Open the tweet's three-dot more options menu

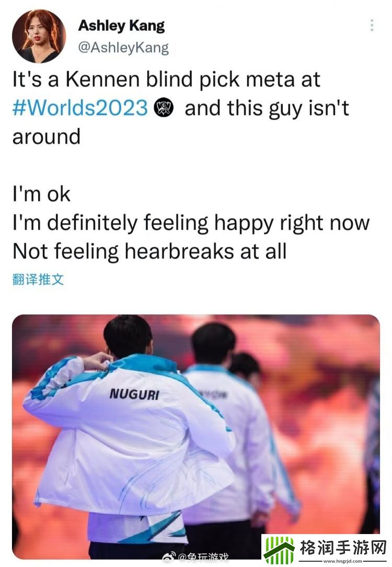[x=372, y=25]
